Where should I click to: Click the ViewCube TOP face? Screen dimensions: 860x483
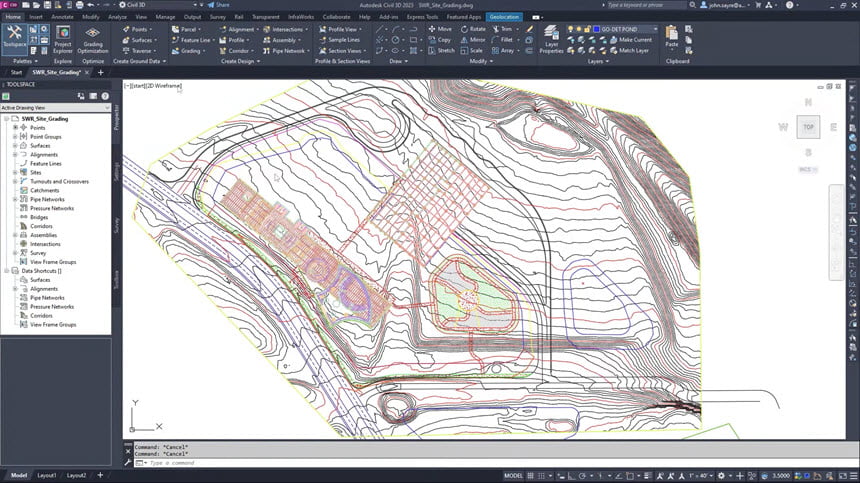click(808, 127)
